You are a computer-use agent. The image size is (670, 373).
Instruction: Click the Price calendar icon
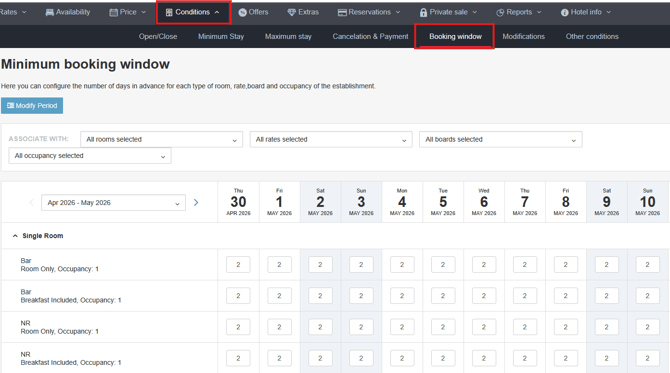[x=113, y=12]
